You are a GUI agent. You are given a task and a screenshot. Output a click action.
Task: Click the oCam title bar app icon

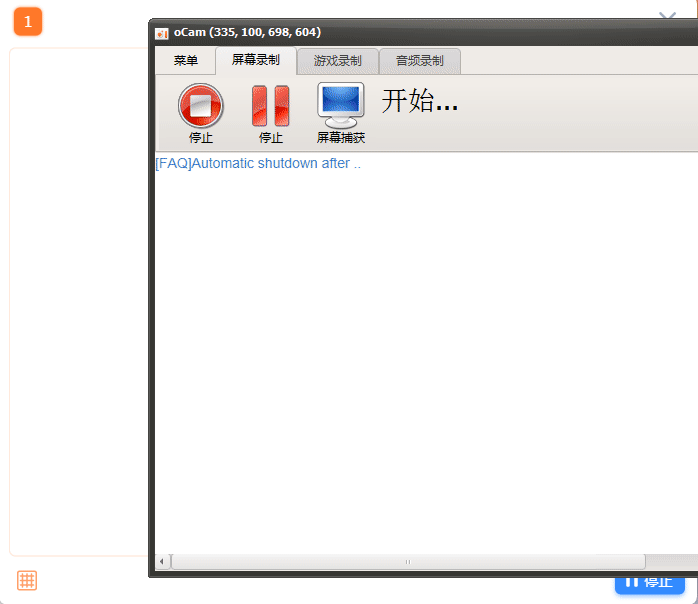(x=162, y=33)
